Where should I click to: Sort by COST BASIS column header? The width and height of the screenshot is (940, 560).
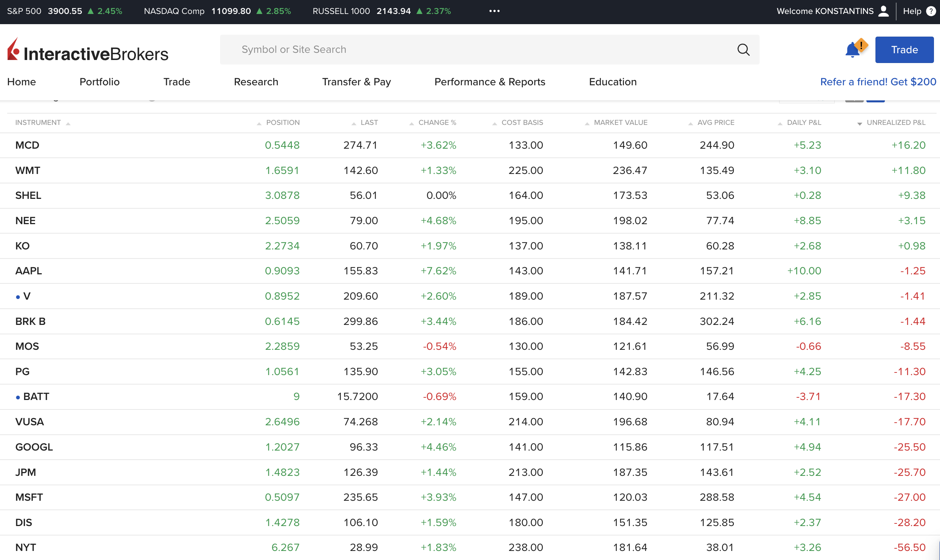[522, 123]
